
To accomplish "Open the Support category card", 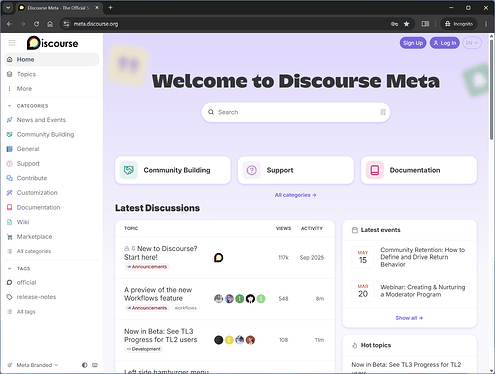I will pyautogui.click(x=296, y=170).
